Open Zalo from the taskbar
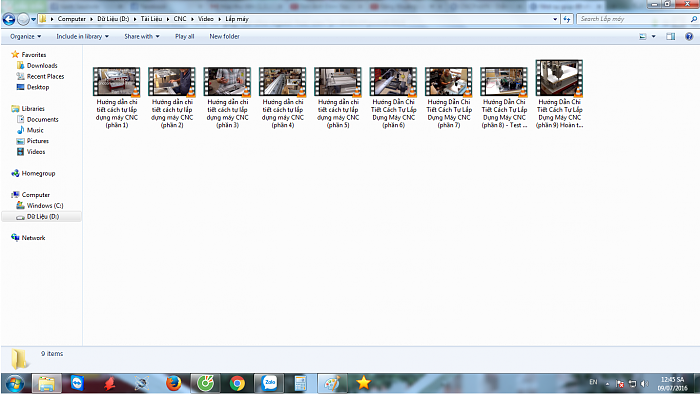This screenshot has height=395, width=700. (x=269, y=383)
